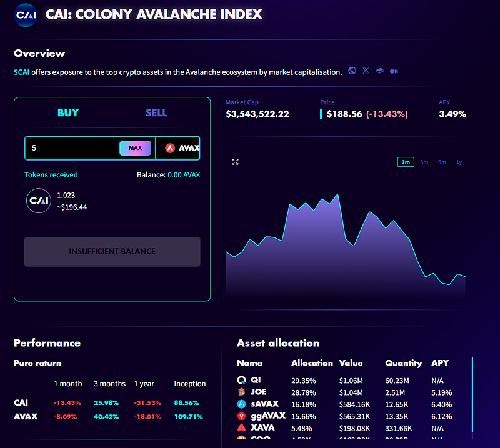Click CAI inception return 88.56%
This screenshot has width=500, height=448.
click(x=186, y=403)
